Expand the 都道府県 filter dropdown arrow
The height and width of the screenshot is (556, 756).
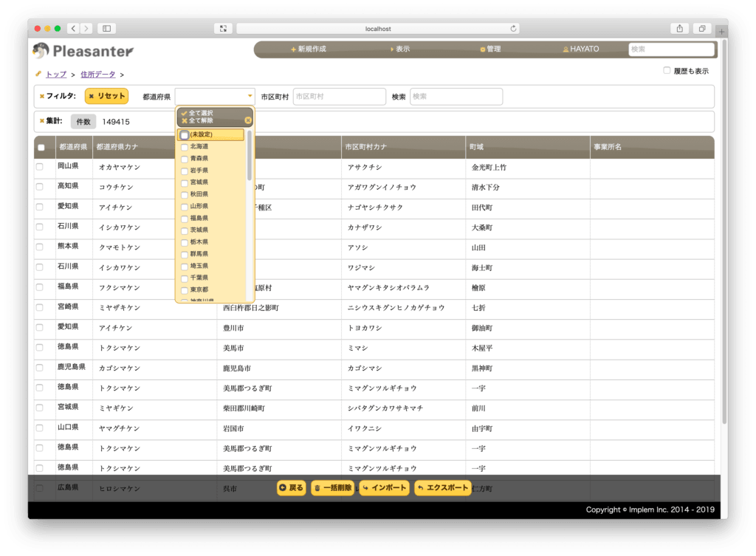[x=250, y=96]
